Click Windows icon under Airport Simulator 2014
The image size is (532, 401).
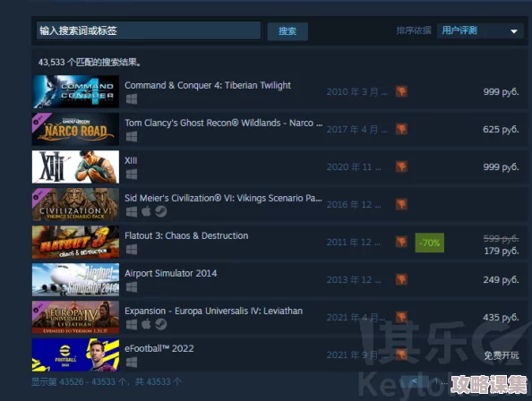(x=132, y=287)
